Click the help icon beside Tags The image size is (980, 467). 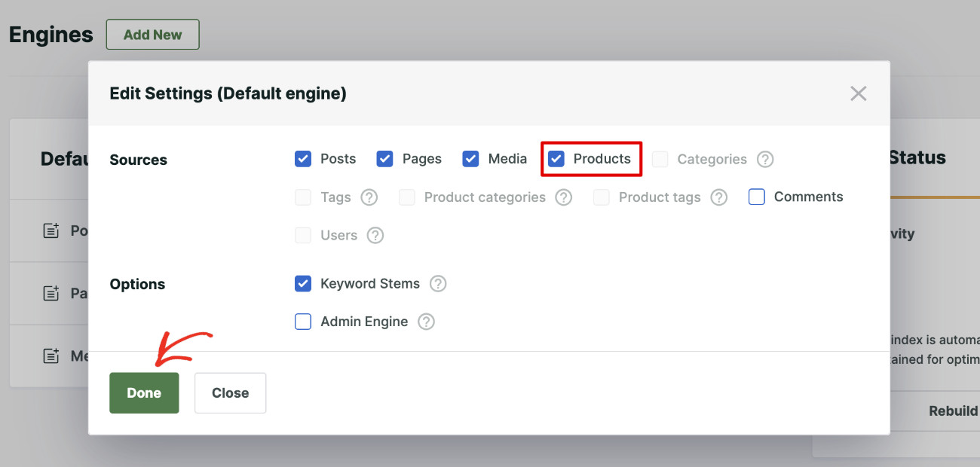point(369,197)
